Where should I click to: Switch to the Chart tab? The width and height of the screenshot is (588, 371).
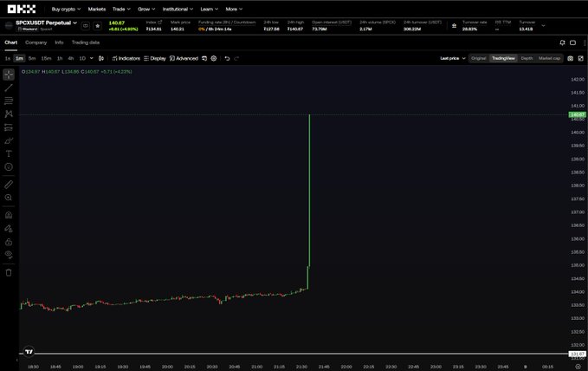tap(11, 42)
